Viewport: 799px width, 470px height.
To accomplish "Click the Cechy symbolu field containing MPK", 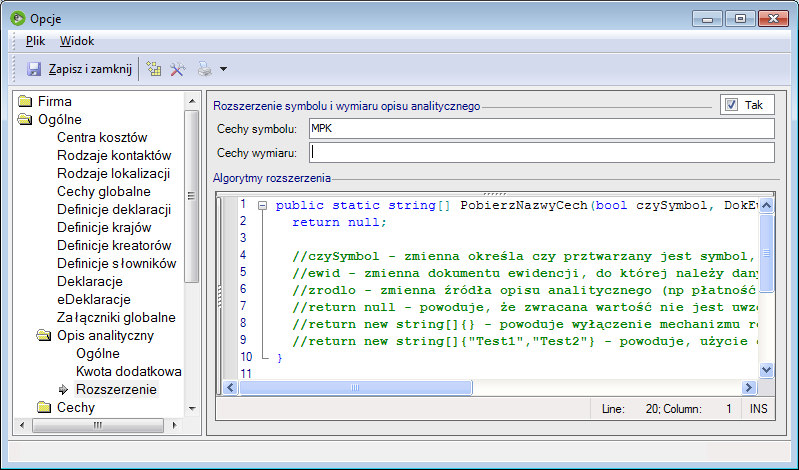I will point(542,128).
